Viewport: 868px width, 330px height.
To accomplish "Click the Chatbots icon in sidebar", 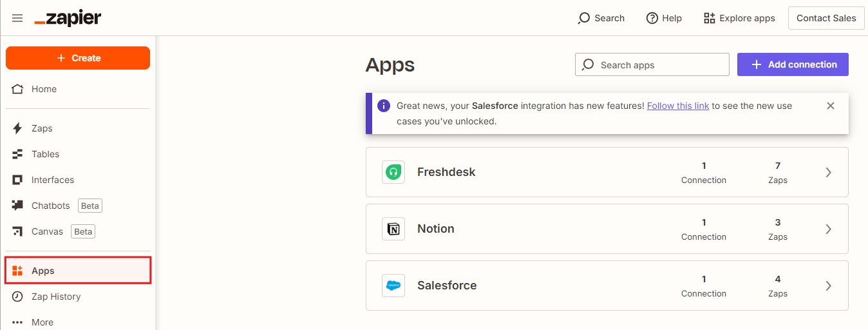I will coord(17,206).
